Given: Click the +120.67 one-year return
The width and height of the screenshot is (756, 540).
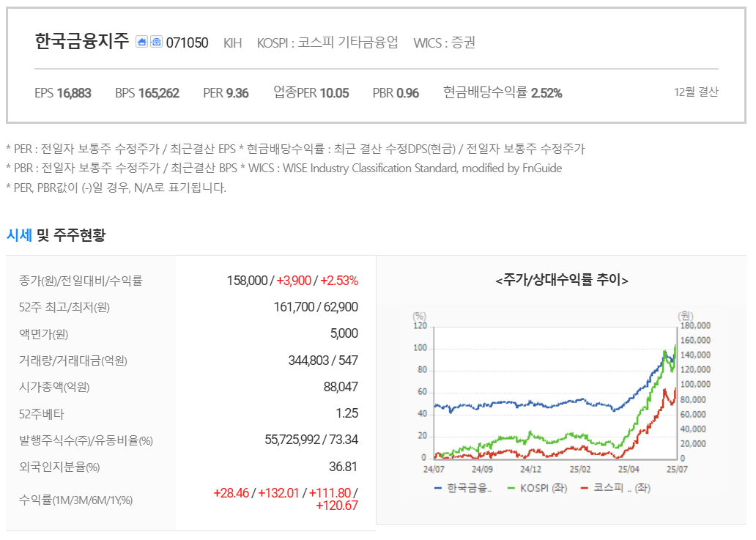Looking at the screenshot, I should coord(336,506).
